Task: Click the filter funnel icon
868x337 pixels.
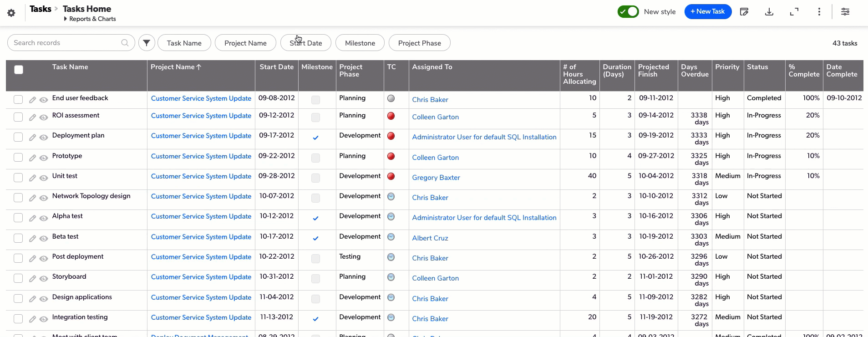Action: click(147, 43)
